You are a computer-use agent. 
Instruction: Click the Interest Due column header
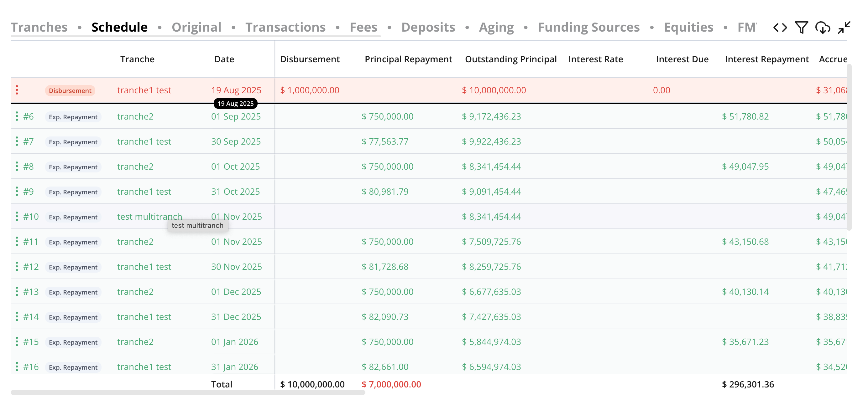coord(682,59)
